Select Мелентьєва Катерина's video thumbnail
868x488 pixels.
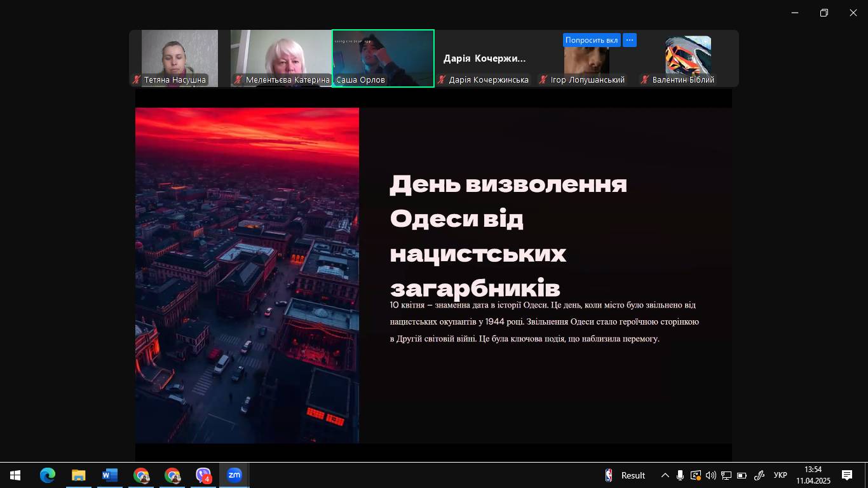click(x=281, y=58)
